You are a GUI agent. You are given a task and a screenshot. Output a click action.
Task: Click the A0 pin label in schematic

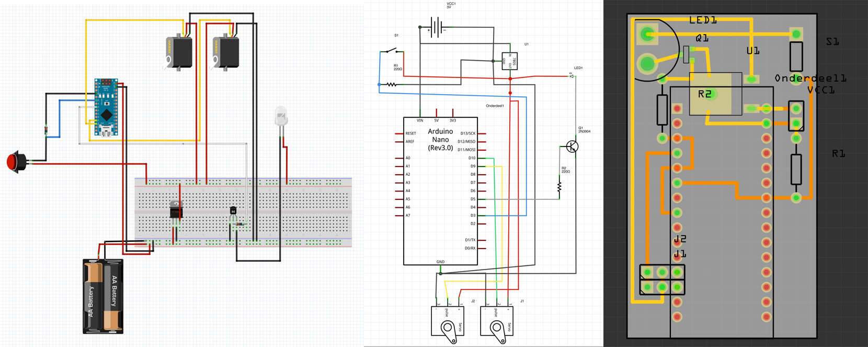(408, 158)
